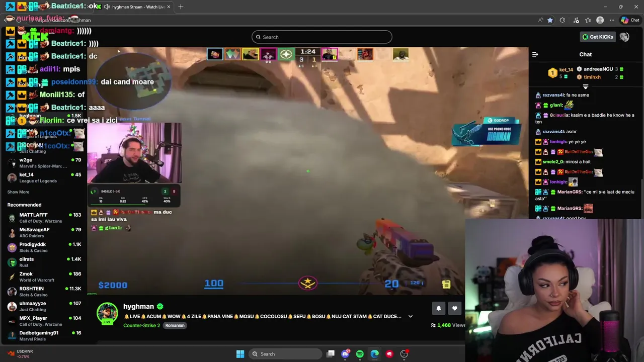Click the heart follow button
Screen dimensions: 644x362
[455, 309]
